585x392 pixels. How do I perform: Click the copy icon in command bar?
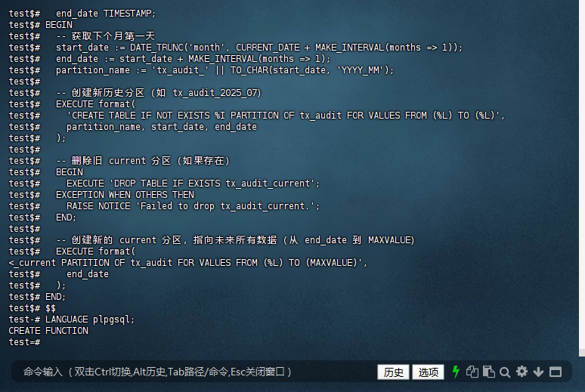(472, 372)
